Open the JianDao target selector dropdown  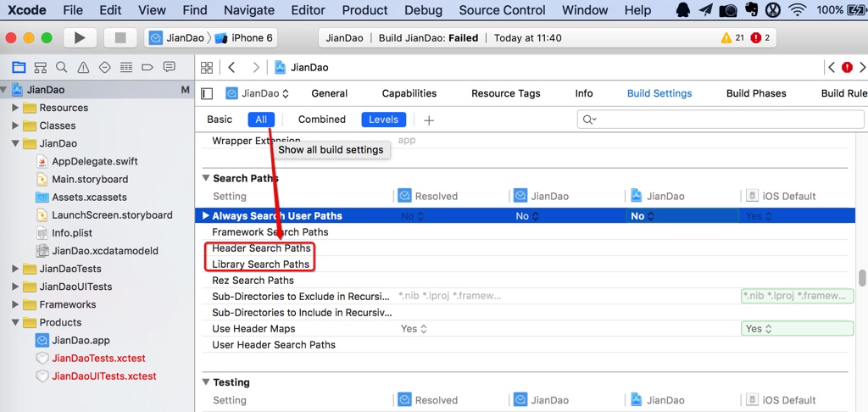pyautogui.click(x=258, y=93)
